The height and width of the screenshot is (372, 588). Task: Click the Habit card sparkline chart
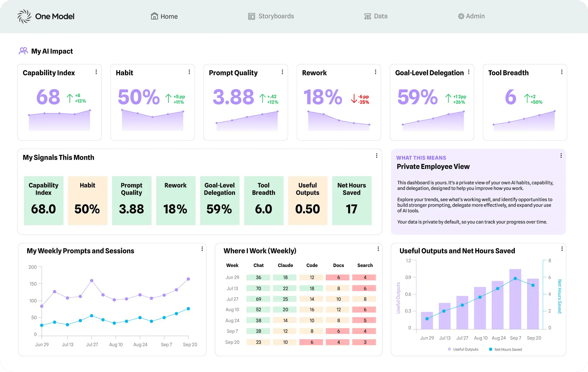153,120
